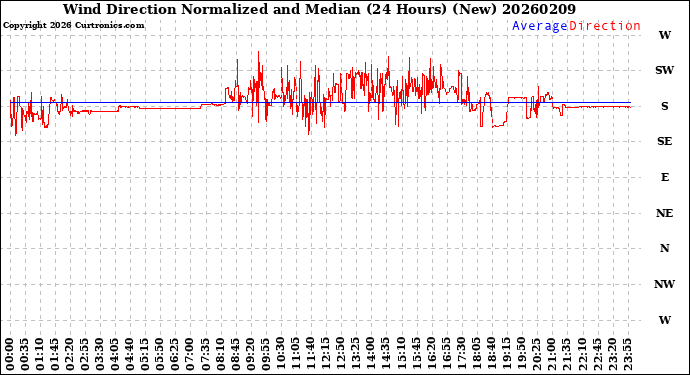Click the 19:15 time label
Image resolution: width=690 pixels, height=375 pixels.
506,354
